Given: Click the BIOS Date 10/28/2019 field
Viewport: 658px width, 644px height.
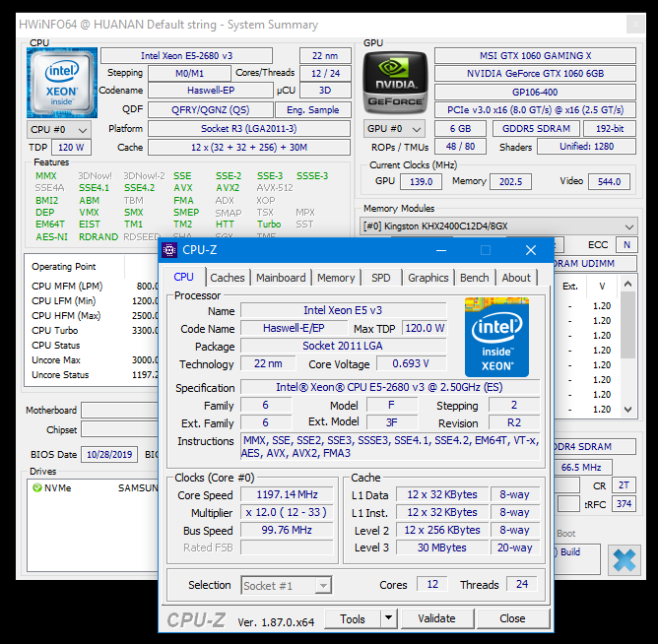Looking at the screenshot, I should 109,454.
